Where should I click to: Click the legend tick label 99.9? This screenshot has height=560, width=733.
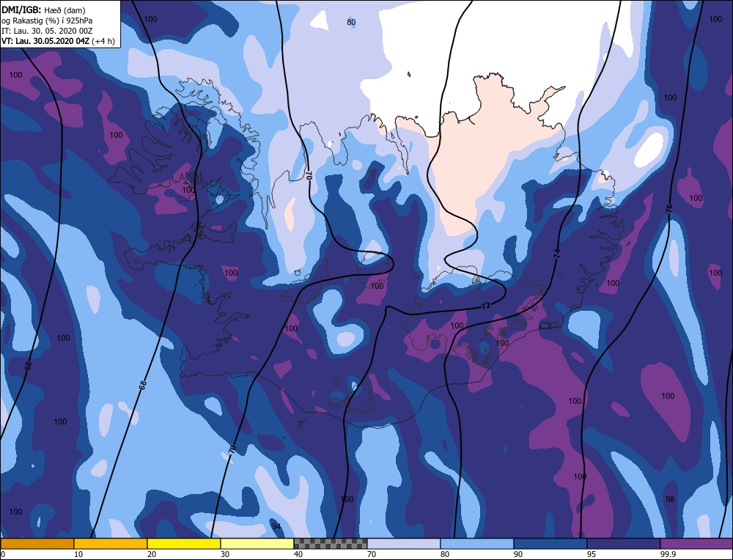click(667, 554)
